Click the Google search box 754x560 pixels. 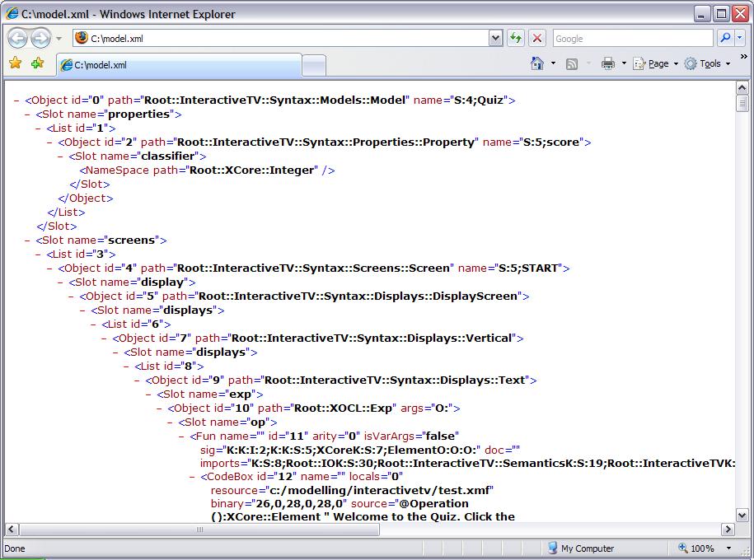(x=633, y=39)
